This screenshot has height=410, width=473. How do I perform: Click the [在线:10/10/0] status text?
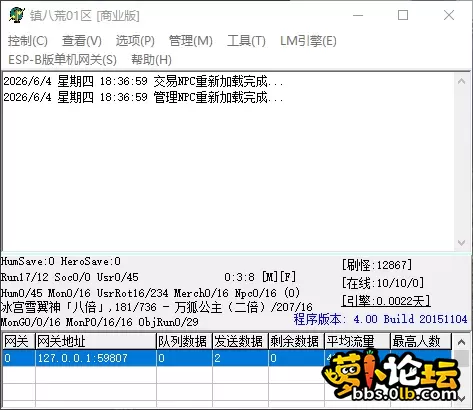coord(383,283)
